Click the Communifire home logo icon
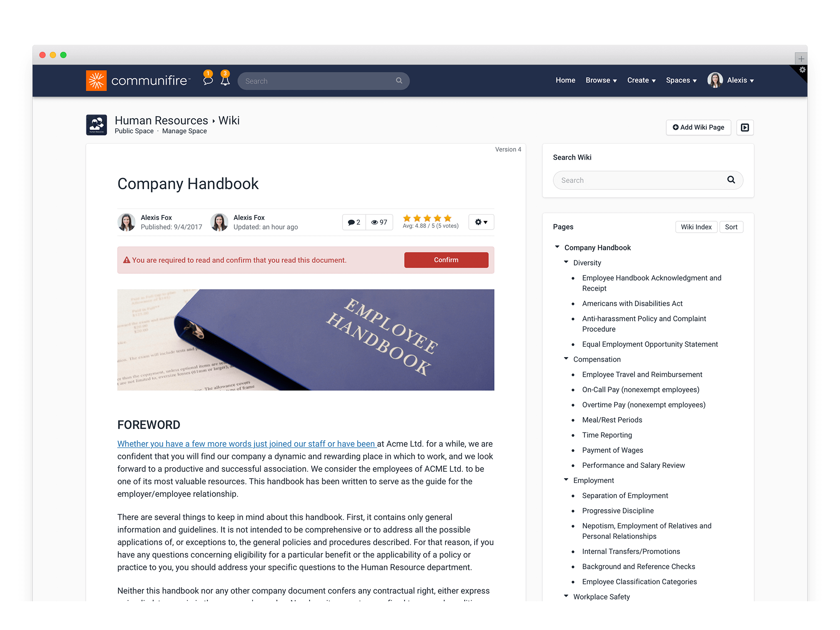 pos(98,80)
